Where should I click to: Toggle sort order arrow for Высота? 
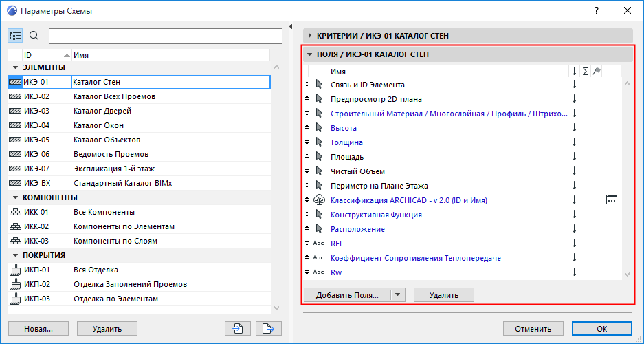coord(574,128)
